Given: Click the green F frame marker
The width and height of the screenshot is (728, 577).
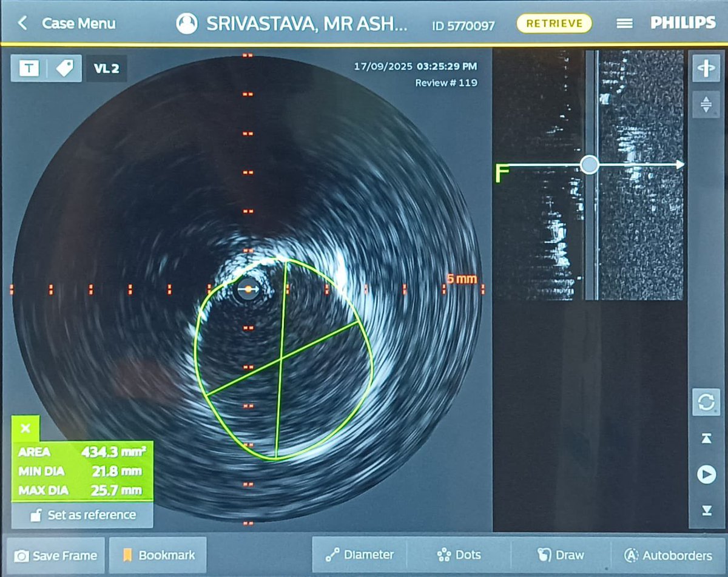Looking at the screenshot, I should [x=502, y=173].
